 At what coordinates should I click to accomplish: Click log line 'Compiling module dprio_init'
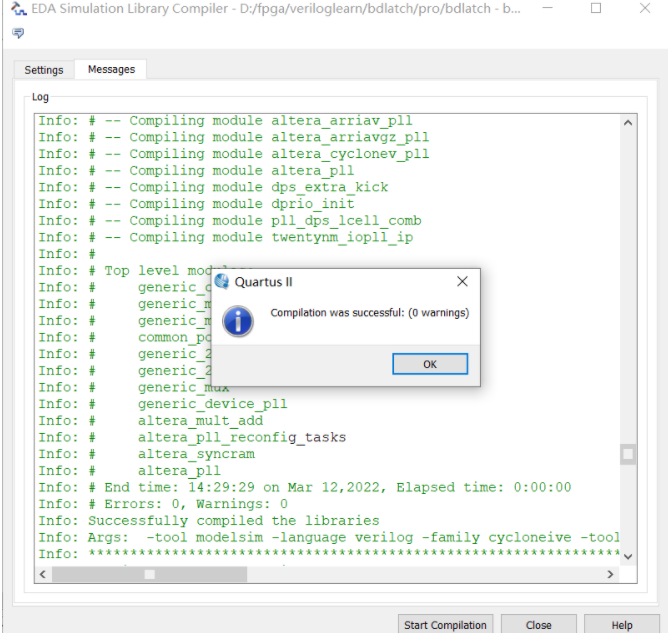click(x=196, y=204)
